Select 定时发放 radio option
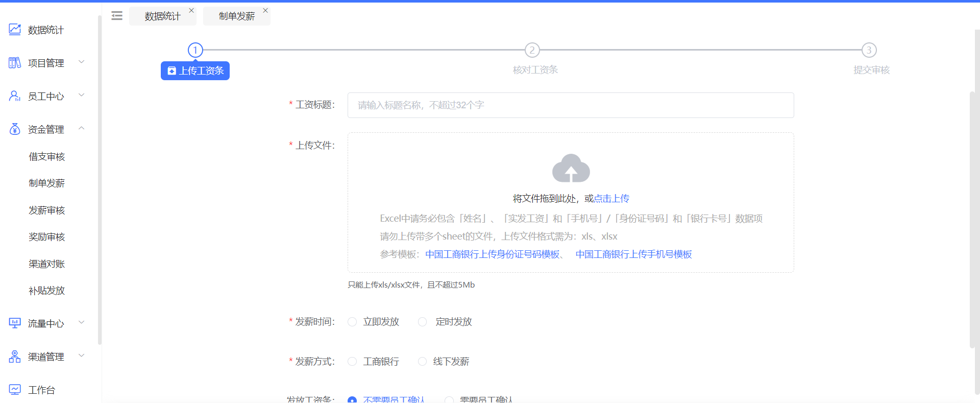980x403 pixels. [x=422, y=322]
